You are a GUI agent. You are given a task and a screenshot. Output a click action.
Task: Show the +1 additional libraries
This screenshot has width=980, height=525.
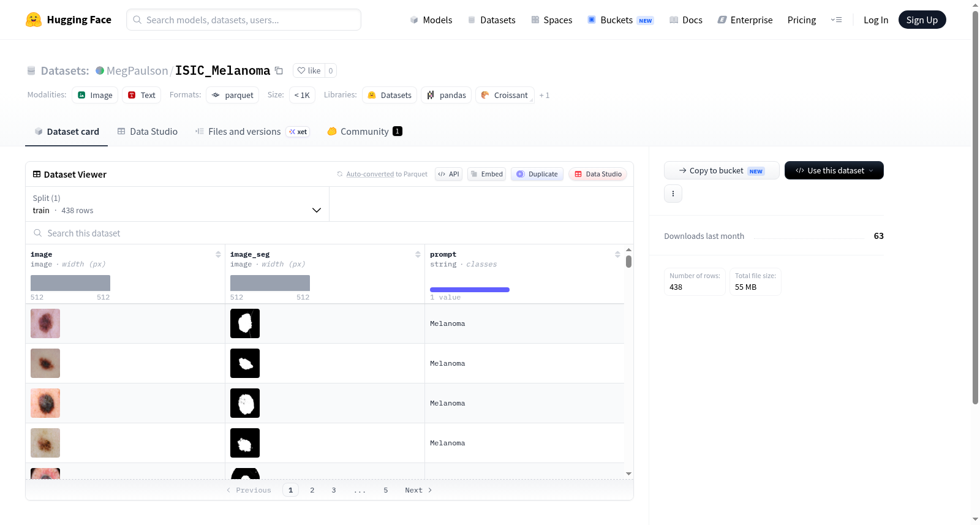pyautogui.click(x=545, y=95)
